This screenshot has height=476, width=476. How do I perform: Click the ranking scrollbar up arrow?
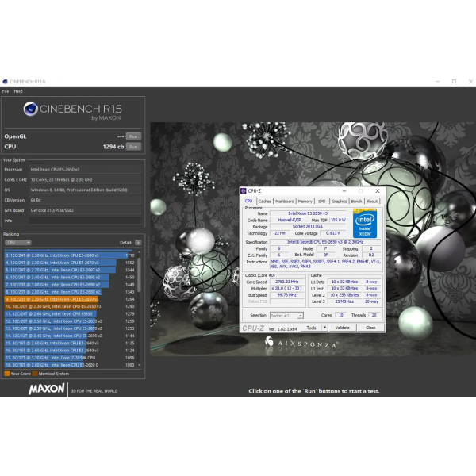coord(139,252)
